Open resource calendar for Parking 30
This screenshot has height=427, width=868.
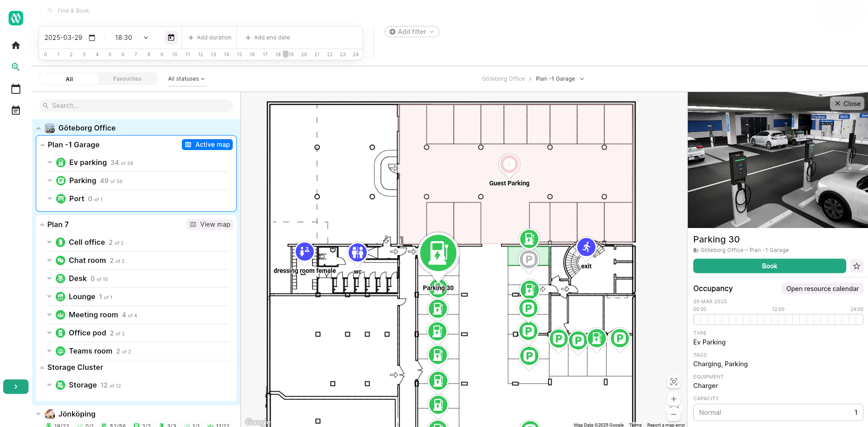[x=822, y=288]
